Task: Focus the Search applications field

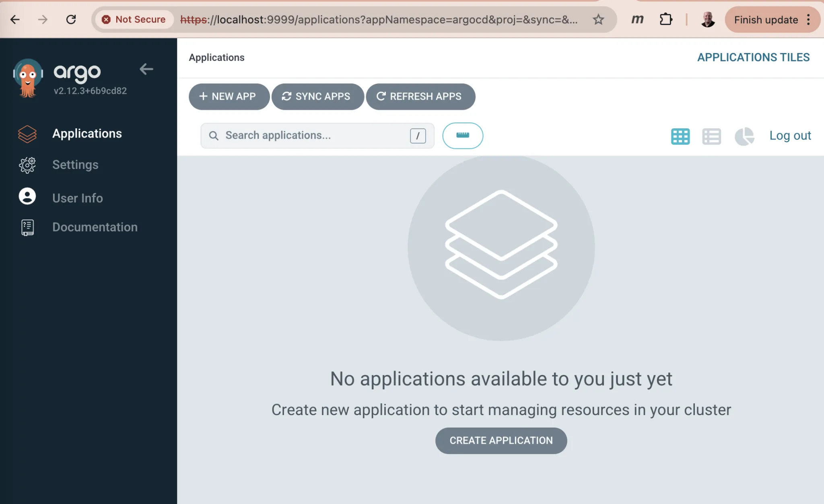Action: point(317,136)
